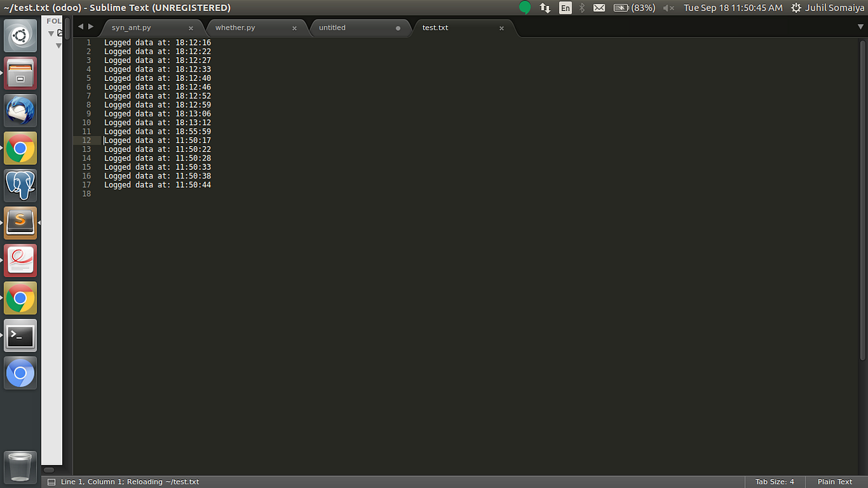Click line number 18 in the gutter
Image resolution: width=868 pixels, height=488 pixels.
87,194
